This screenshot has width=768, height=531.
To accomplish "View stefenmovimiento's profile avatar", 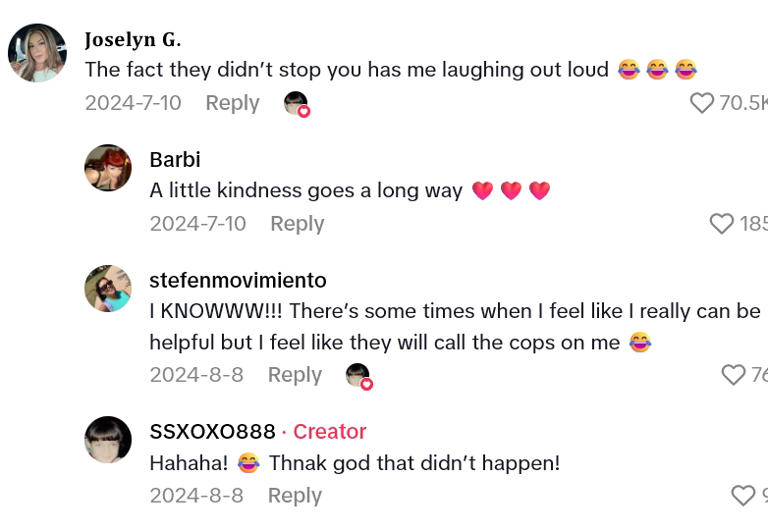I will click(x=108, y=289).
